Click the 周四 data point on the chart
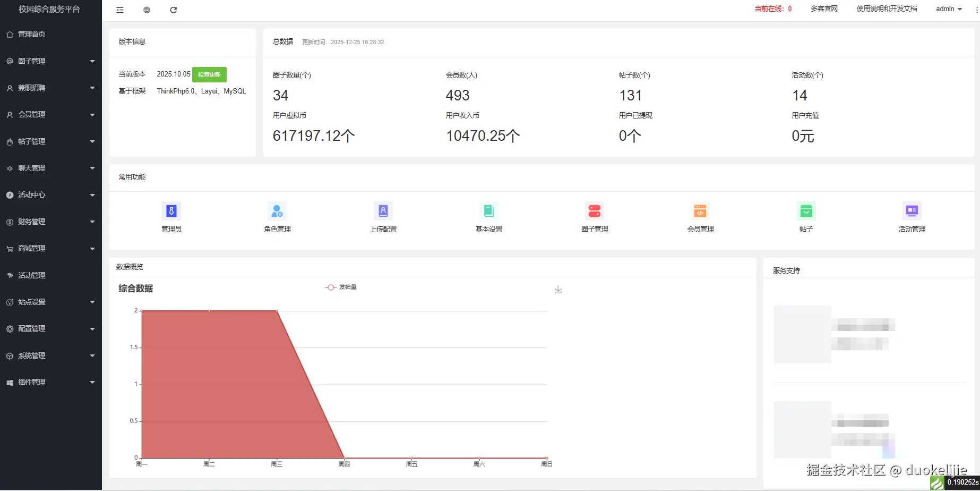This screenshot has height=491, width=980. tap(344, 458)
